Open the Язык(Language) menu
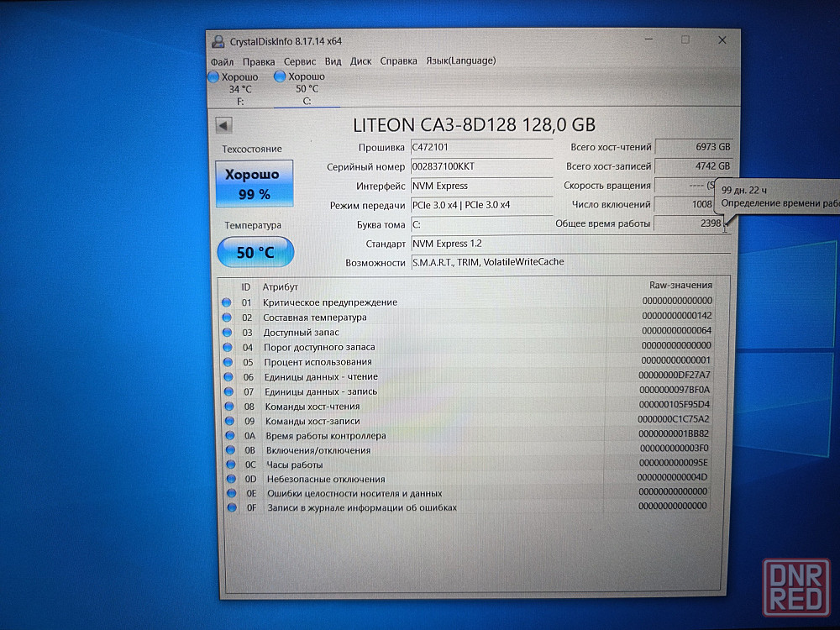This screenshot has width=840, height=630. 460,60
